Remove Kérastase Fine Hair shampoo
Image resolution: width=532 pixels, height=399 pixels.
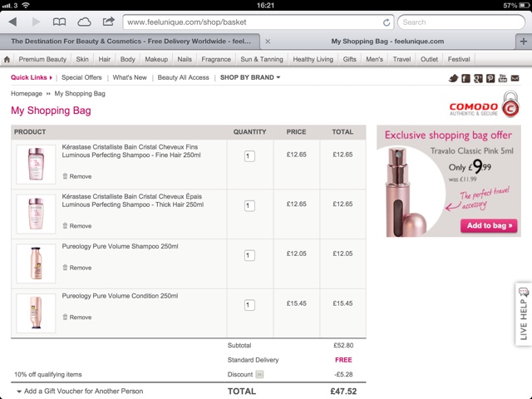pos(77,176)
